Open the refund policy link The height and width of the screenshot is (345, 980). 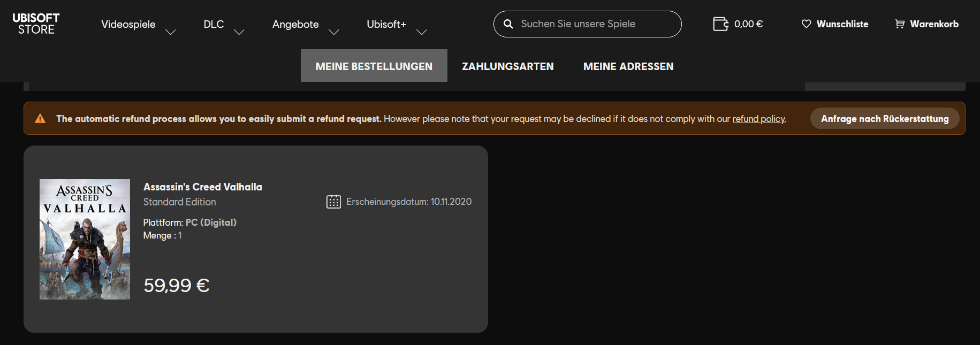(x=758, y=119)
